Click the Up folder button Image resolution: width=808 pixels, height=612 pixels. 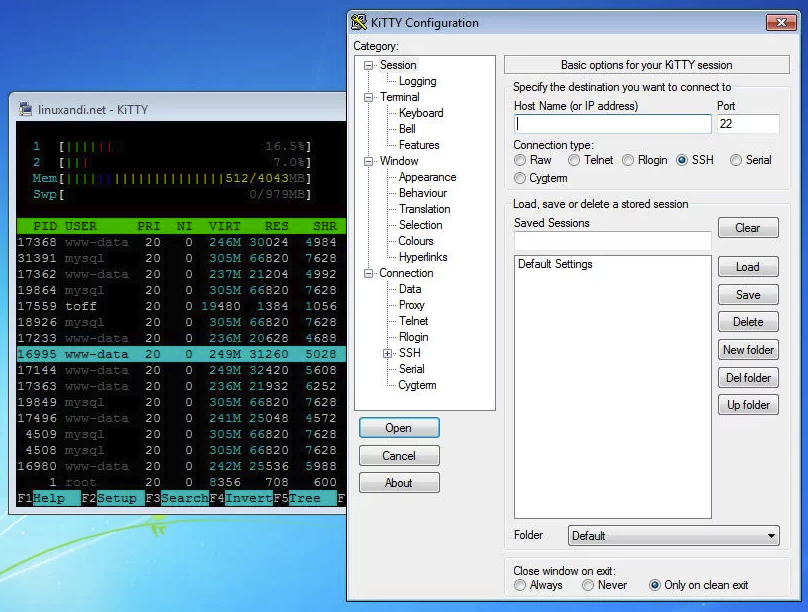(x=748, y=405)
